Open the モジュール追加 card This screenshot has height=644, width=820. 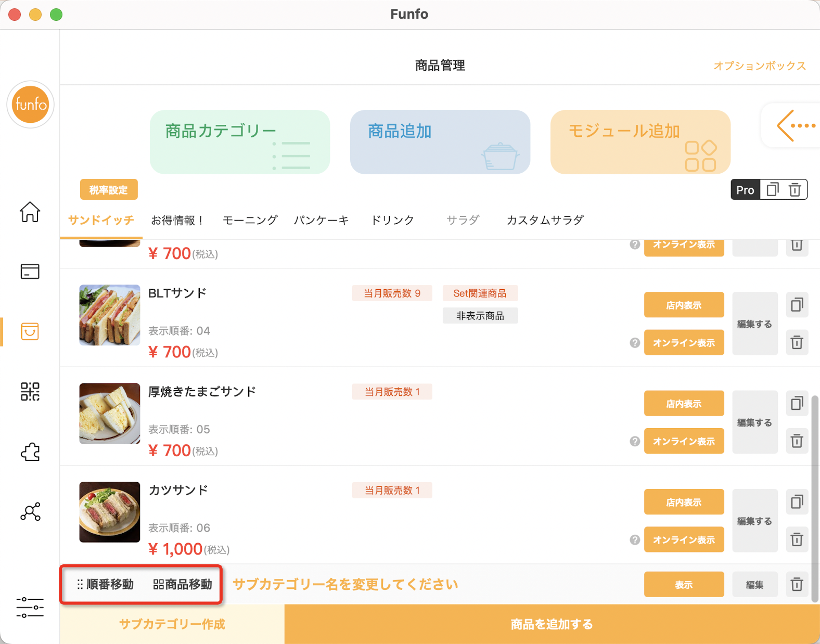point(640,142)
